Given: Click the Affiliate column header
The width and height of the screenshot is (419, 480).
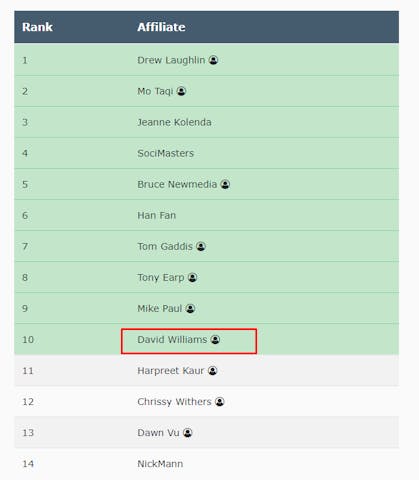Looking at the screenshot, I should [x=161, y=27].
